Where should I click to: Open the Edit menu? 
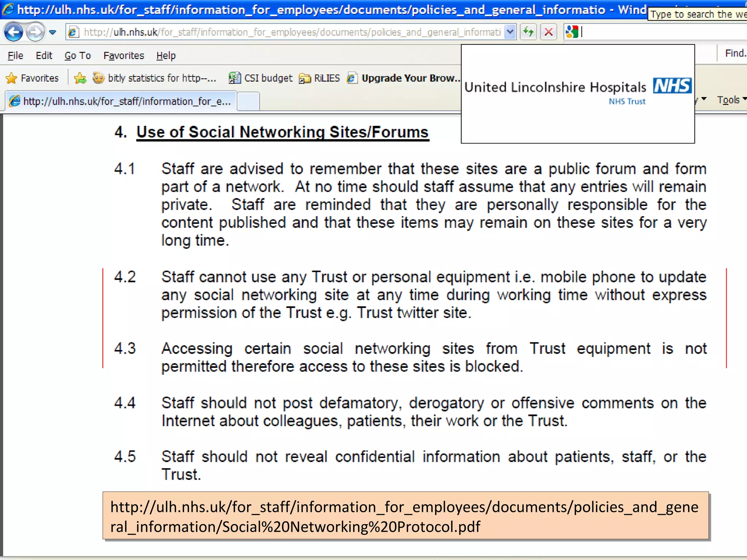pyautogui.click(x=44, y=55)
